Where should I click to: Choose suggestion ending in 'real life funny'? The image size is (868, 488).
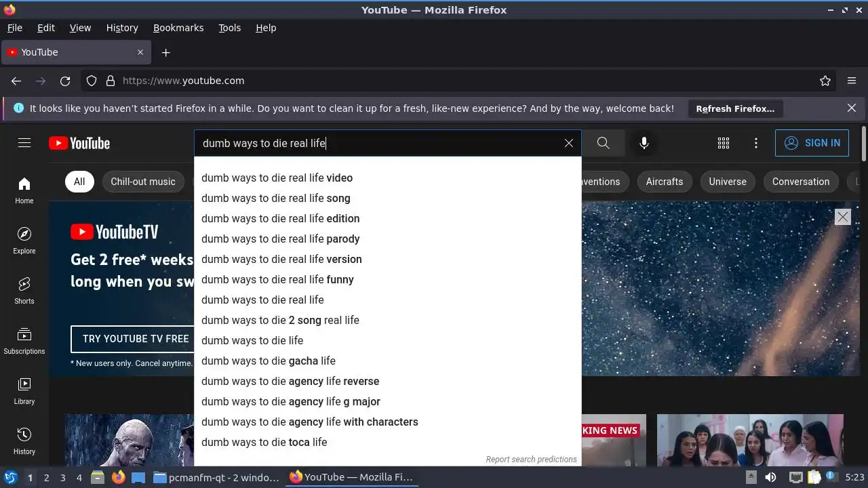(x=388, y=279)
